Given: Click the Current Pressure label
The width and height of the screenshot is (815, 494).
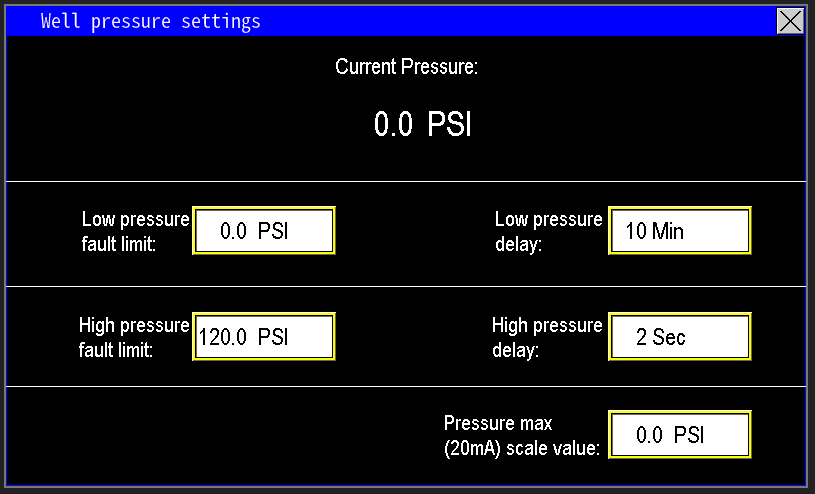Looking at the screenshot, I should tap(406, 67).
